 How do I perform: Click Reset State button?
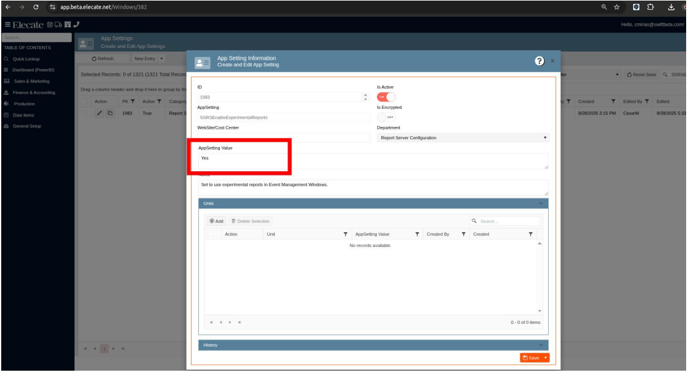coord(641,75)
